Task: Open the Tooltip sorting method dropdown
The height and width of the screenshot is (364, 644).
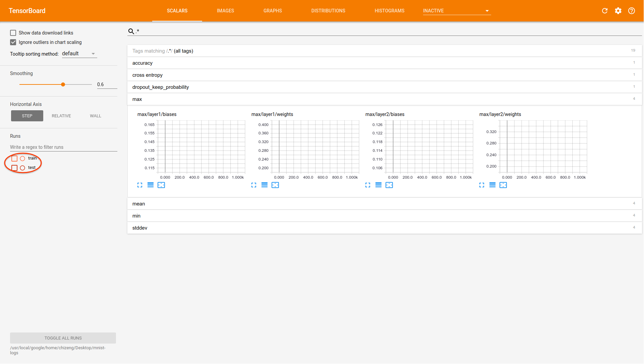Action: [x=79, y=54]
